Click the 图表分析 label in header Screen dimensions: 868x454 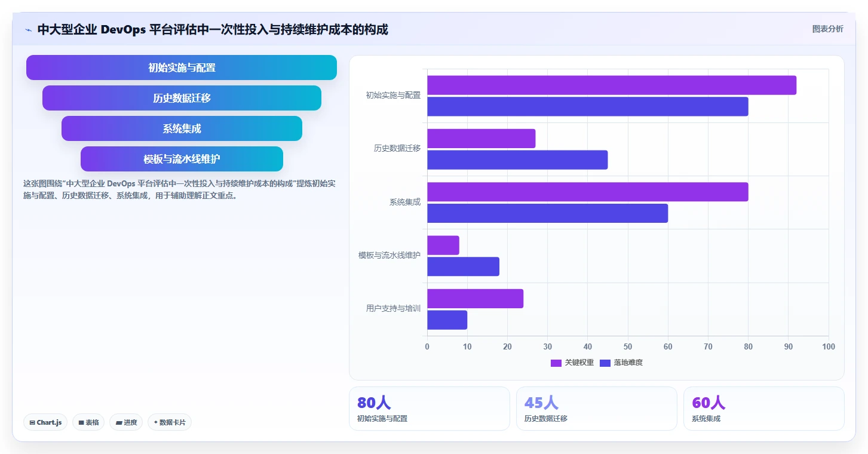click(827, 29)
